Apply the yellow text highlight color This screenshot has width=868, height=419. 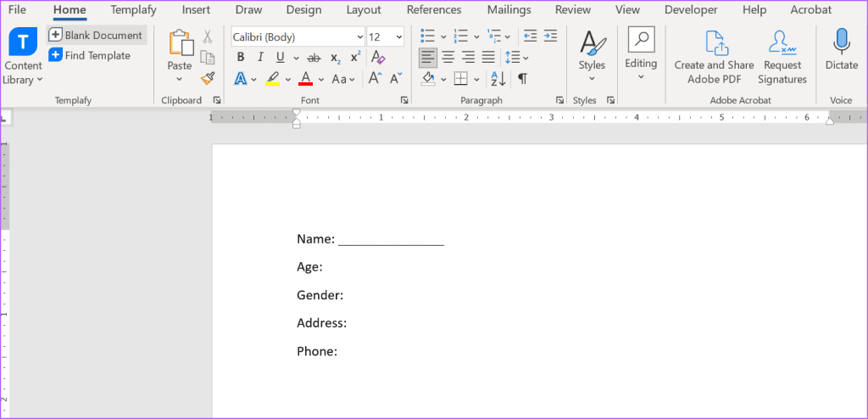tap(273, 79)
